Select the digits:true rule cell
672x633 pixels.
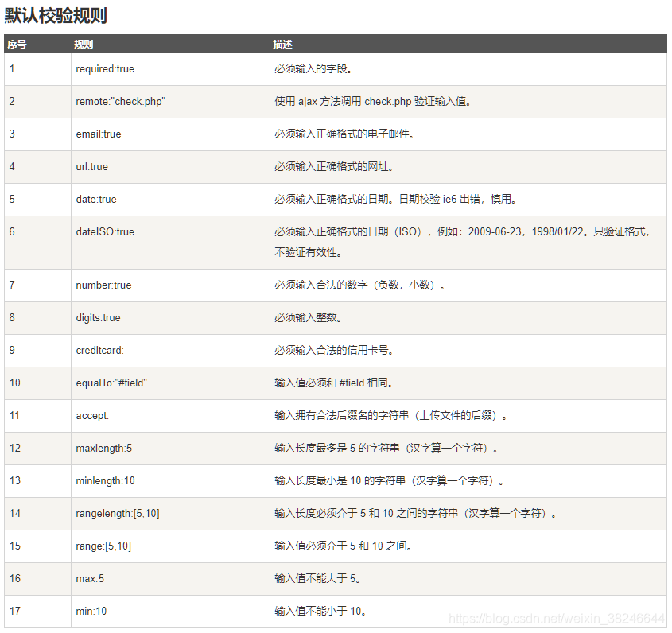coord(170,317)
